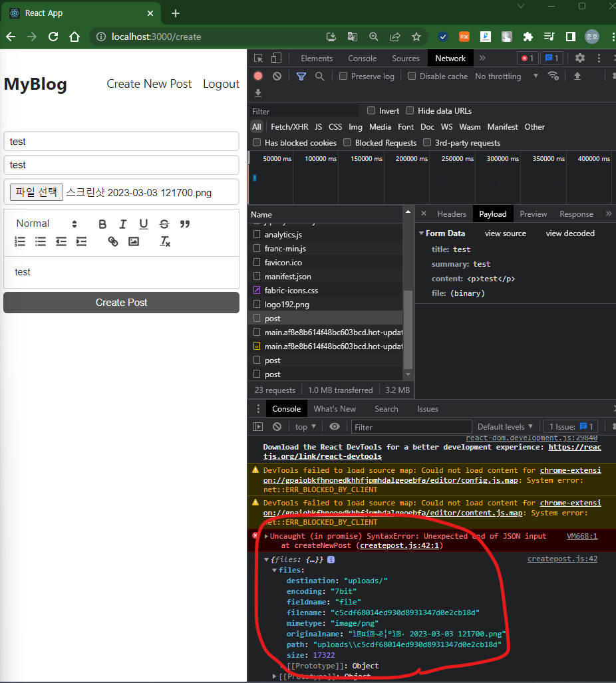Show more DevTools panel tabs

(x=482, y=58)
